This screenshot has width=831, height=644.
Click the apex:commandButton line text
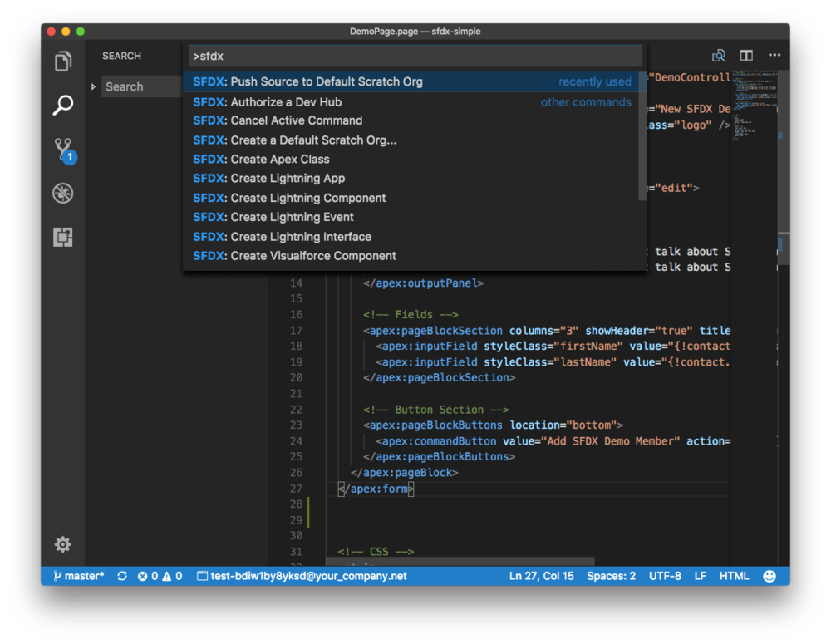click(553, 441)
